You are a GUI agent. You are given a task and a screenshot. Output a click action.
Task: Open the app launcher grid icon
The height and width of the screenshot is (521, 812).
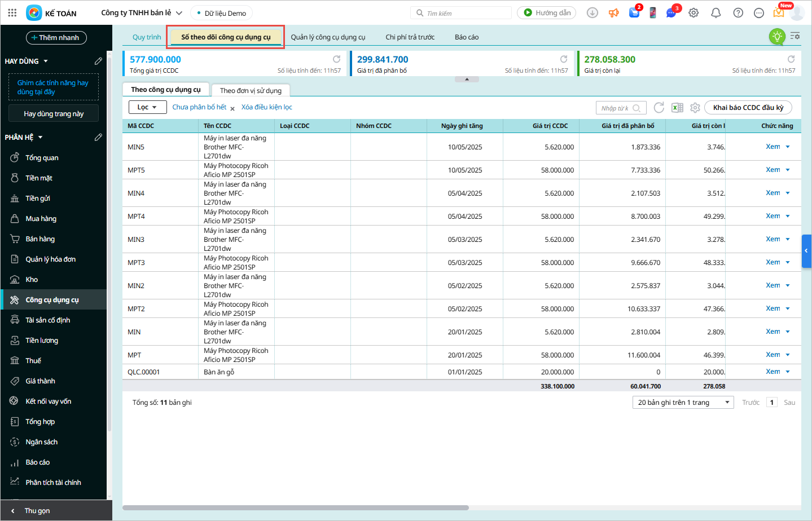(x=12, y=13)
